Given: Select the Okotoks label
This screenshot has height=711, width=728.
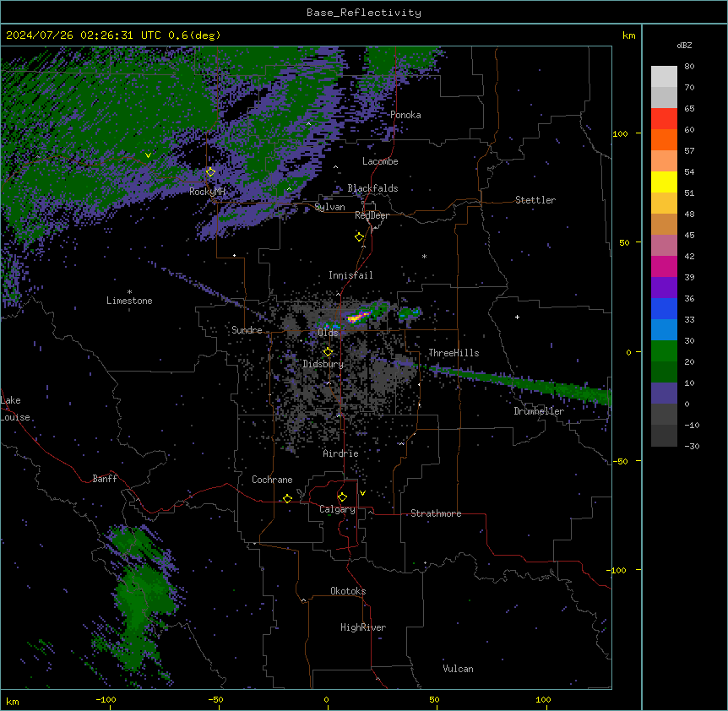Looking at the screenshot, I should (348, 591).
